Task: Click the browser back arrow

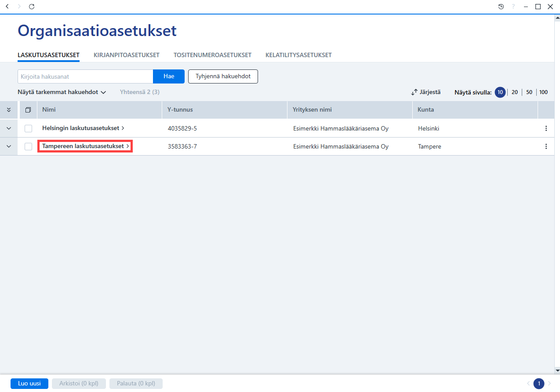Action: [x=7, y=7]
